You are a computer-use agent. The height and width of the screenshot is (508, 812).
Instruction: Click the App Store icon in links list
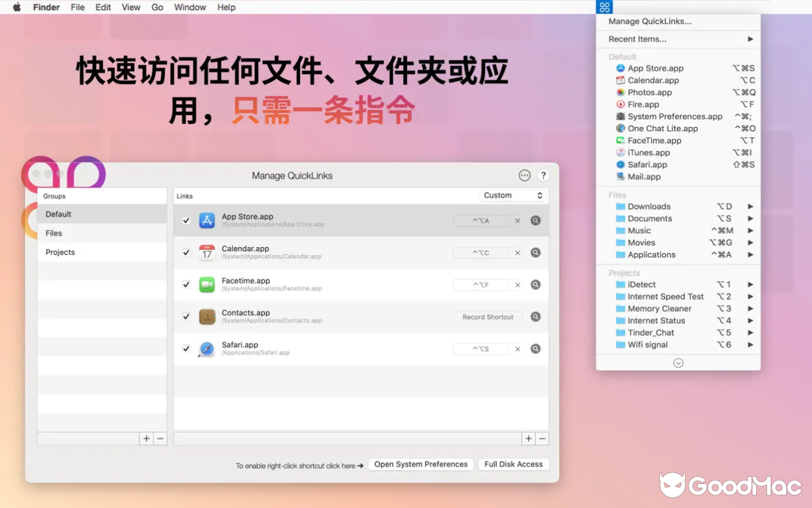(x=207, y=220)
